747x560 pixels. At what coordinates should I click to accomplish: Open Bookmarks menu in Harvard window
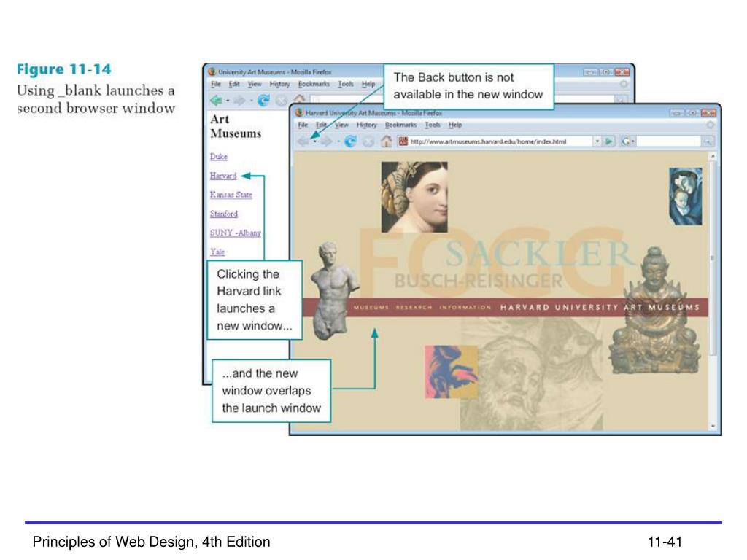[x=400, y=125]
